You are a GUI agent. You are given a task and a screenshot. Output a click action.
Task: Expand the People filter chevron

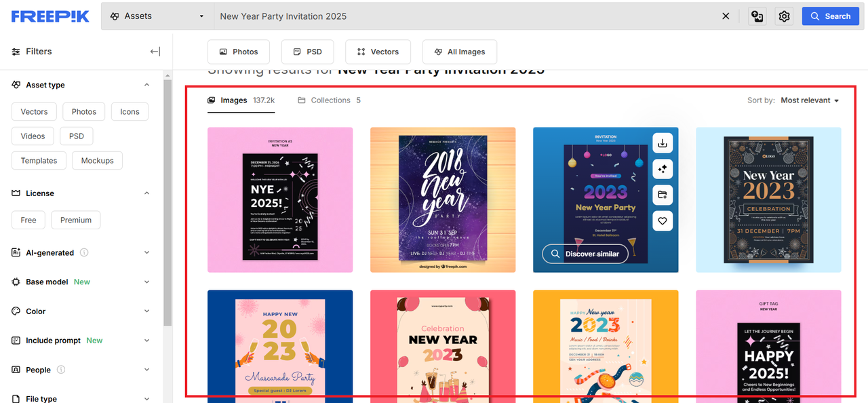146,370
